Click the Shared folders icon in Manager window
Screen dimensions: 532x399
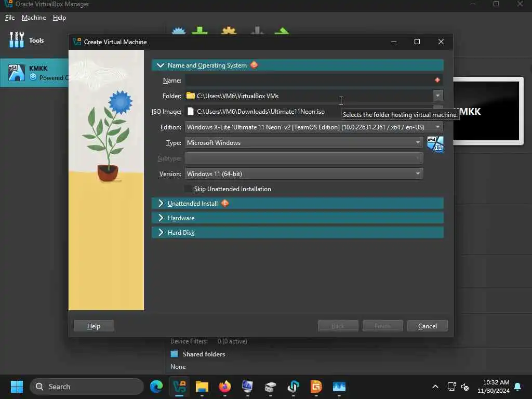[x=174, y=354]
